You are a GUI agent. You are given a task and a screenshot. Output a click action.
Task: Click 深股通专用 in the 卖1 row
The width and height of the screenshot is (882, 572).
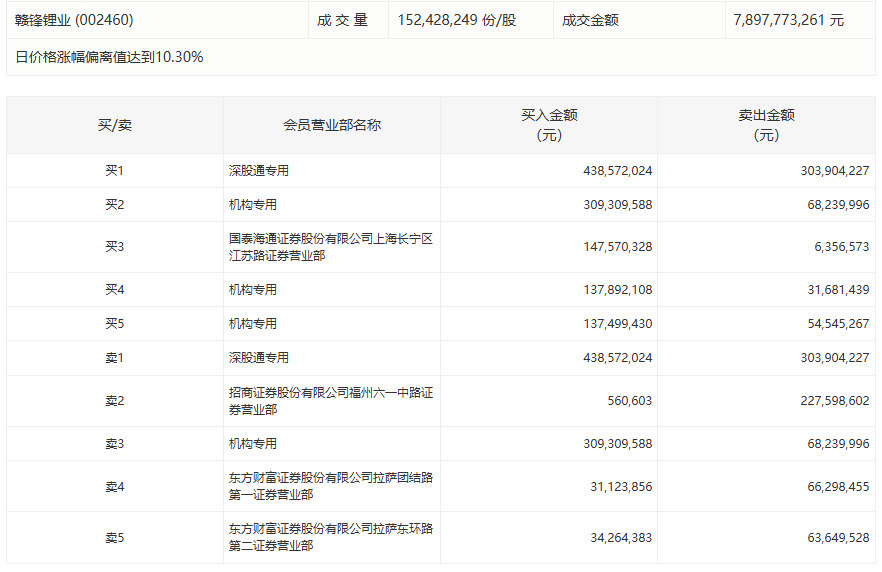[x=259, y=358]
